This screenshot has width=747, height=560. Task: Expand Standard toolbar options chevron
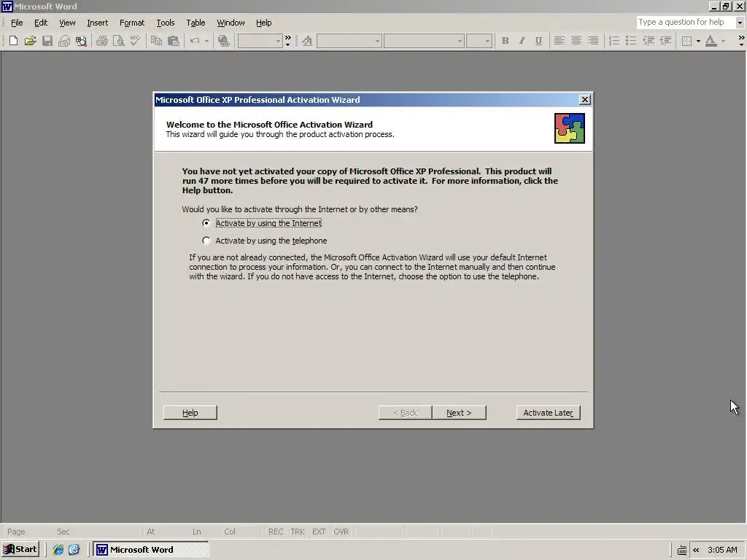pos(287,41)
